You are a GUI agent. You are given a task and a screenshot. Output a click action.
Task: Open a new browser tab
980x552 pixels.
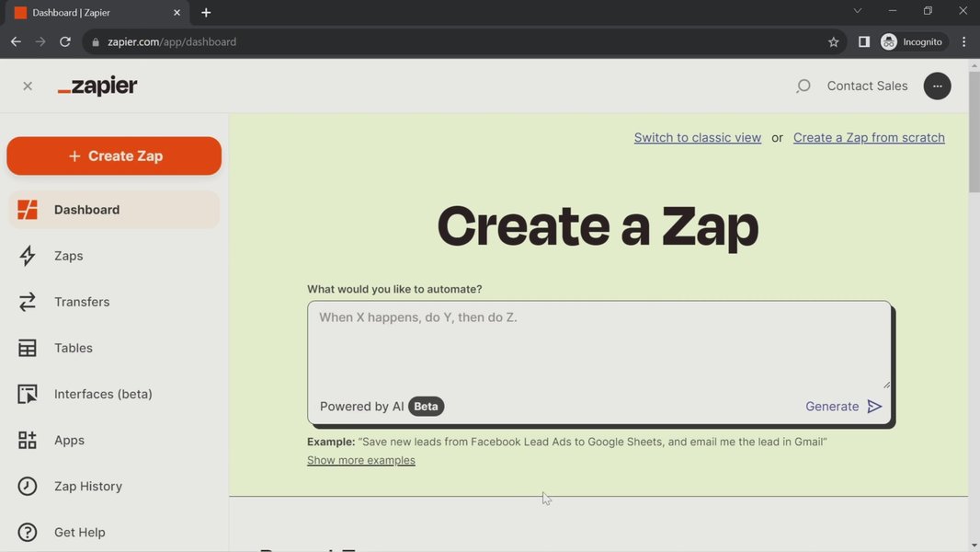[206, 12]
